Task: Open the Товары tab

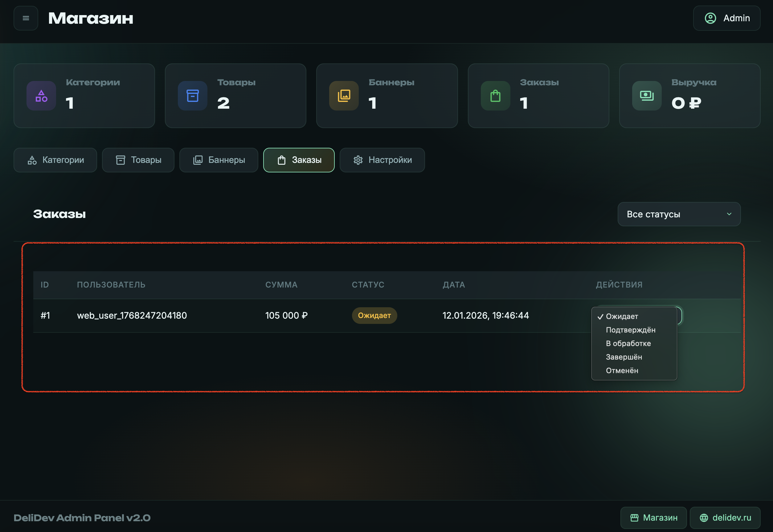Action: pyautogui.click(x=138, y=160)
